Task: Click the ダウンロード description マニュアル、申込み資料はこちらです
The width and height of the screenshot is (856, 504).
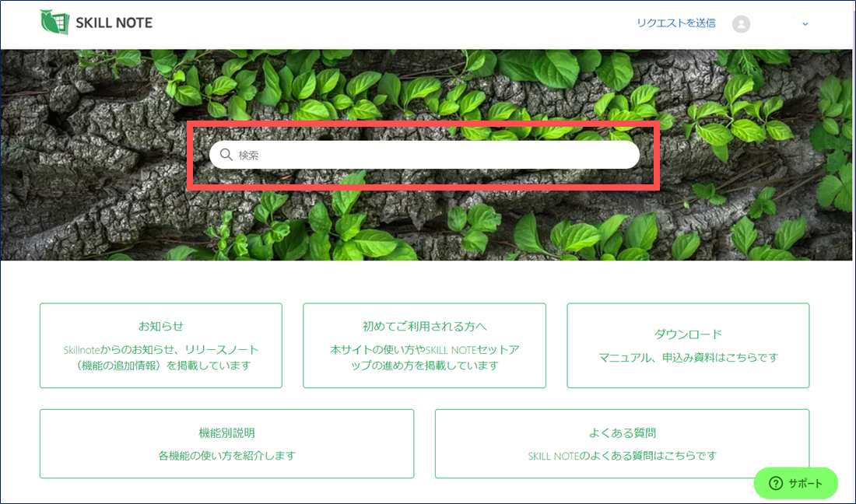Action: point(688,356)
